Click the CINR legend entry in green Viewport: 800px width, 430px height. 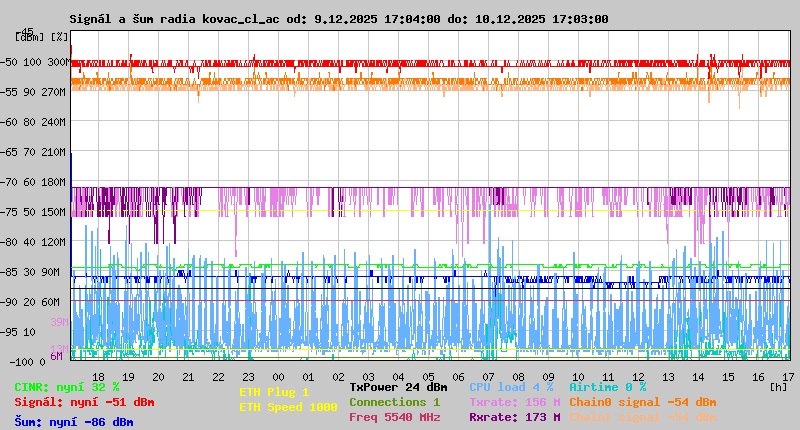(67, 386)
